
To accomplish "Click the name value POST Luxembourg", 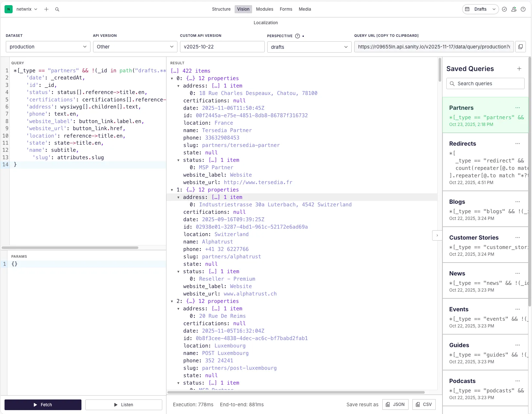I will coord(225,353).
